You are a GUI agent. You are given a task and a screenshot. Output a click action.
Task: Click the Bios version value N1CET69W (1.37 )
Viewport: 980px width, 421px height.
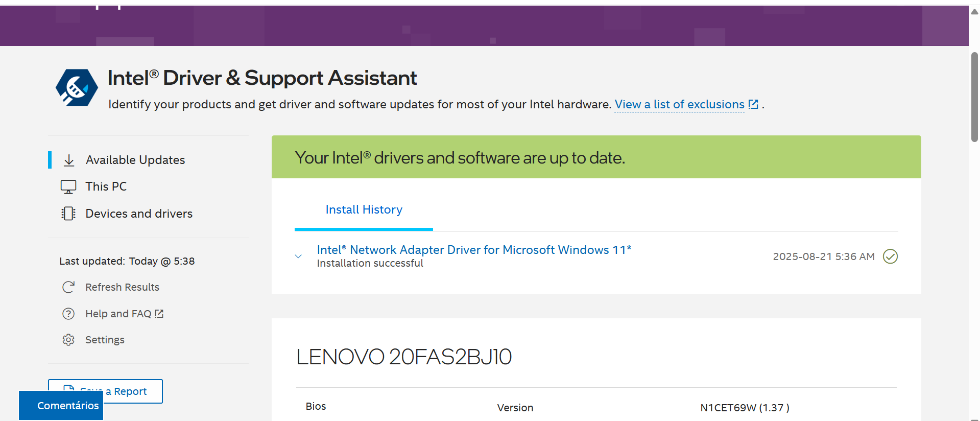[745, 408]
